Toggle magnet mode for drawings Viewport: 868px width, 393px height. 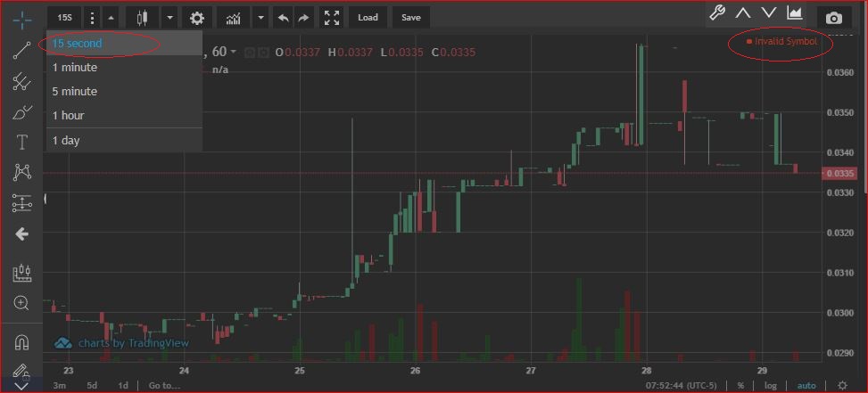21,343
